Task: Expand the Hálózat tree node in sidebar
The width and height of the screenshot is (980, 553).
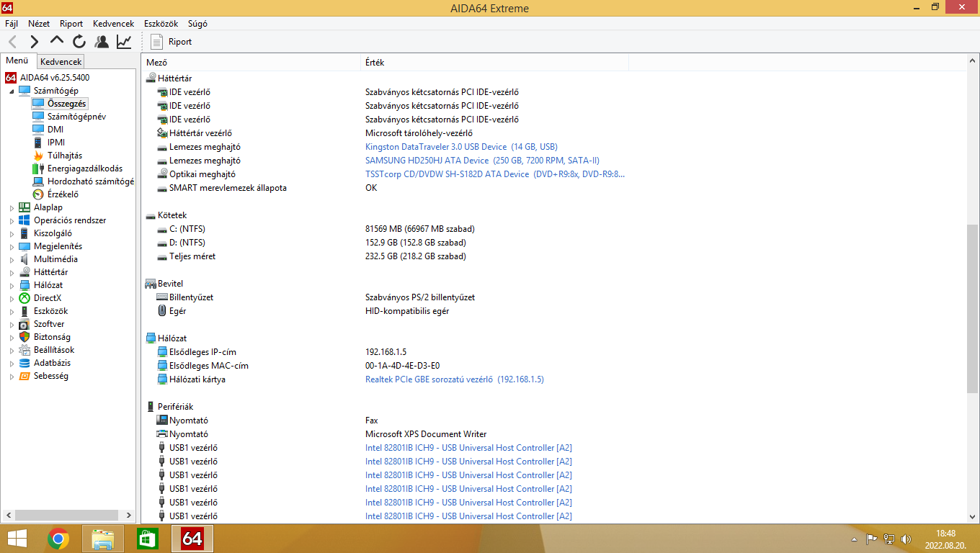Action: coord(12,285)
